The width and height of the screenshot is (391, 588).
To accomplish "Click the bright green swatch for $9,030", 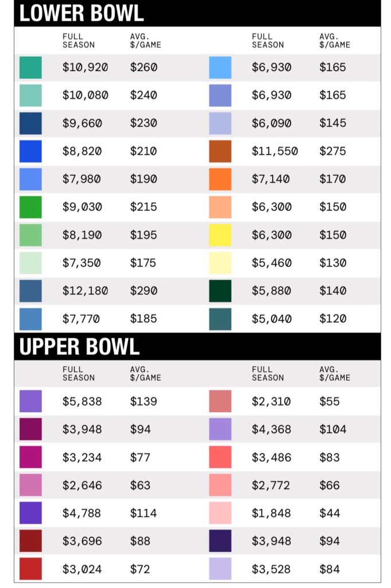I will coord(30,207).
